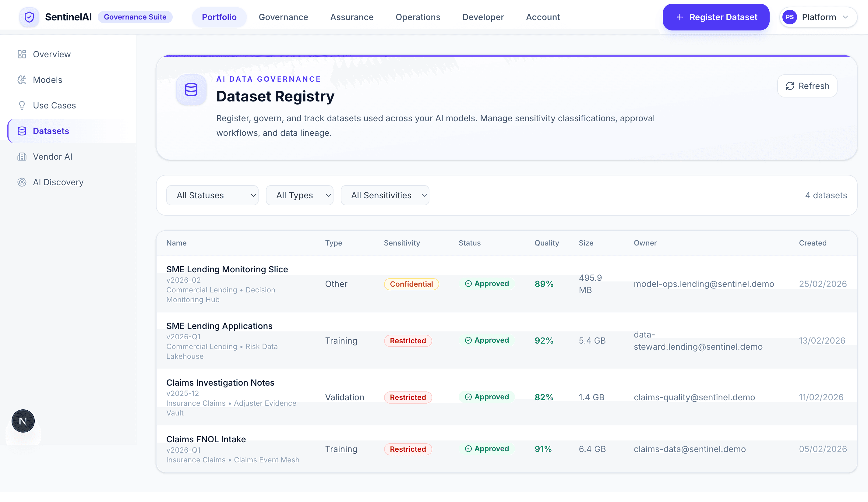Open the Claims Investigation Notes dataset

220,383
